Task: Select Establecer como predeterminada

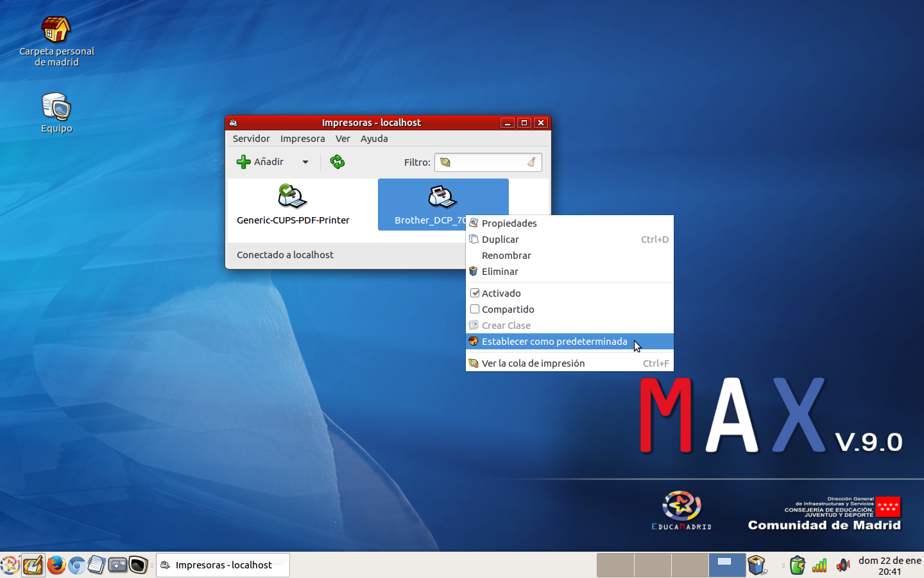Action: click(x=569, y=341)
